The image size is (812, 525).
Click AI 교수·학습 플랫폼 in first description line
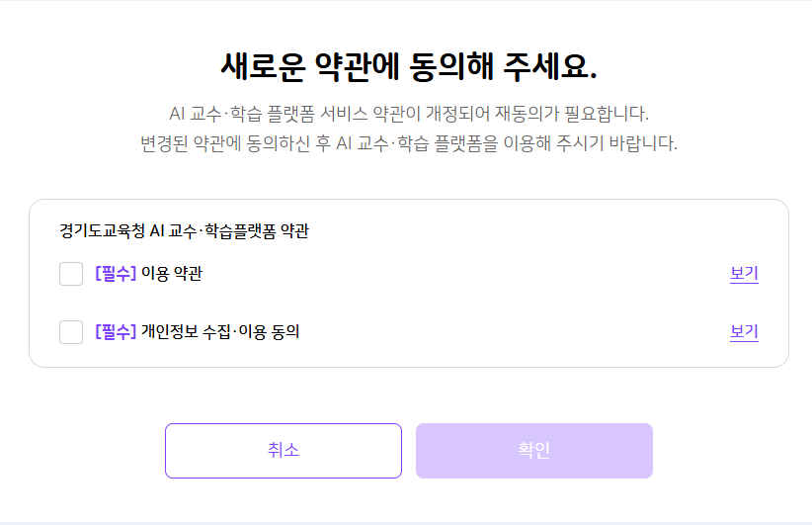[x=242, y=114]
